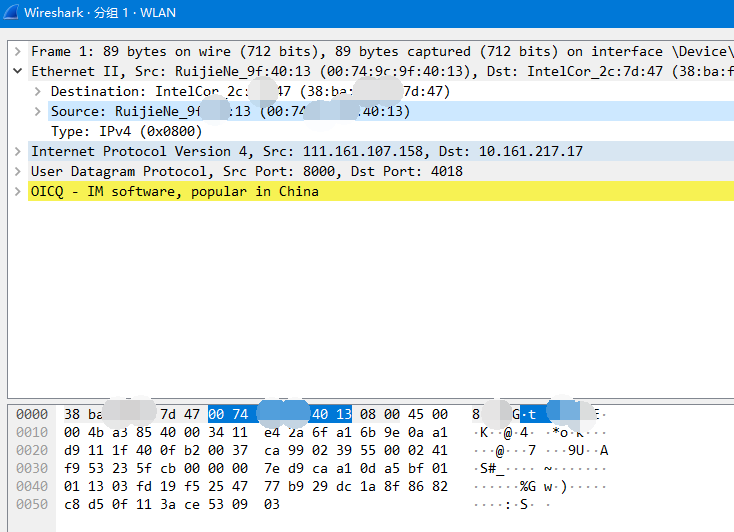Click hex byte d9 at start of row 0020
The image size is (734, 532).
72,451
